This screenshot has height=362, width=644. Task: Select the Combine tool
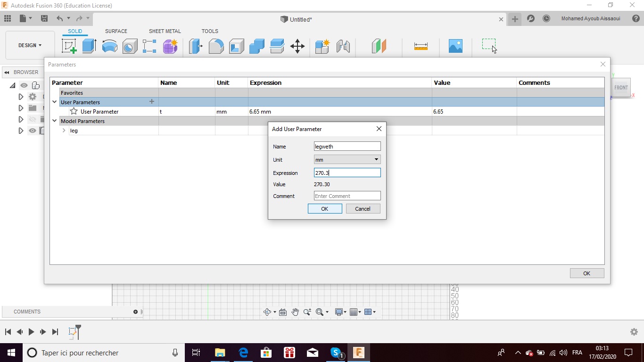256,46
